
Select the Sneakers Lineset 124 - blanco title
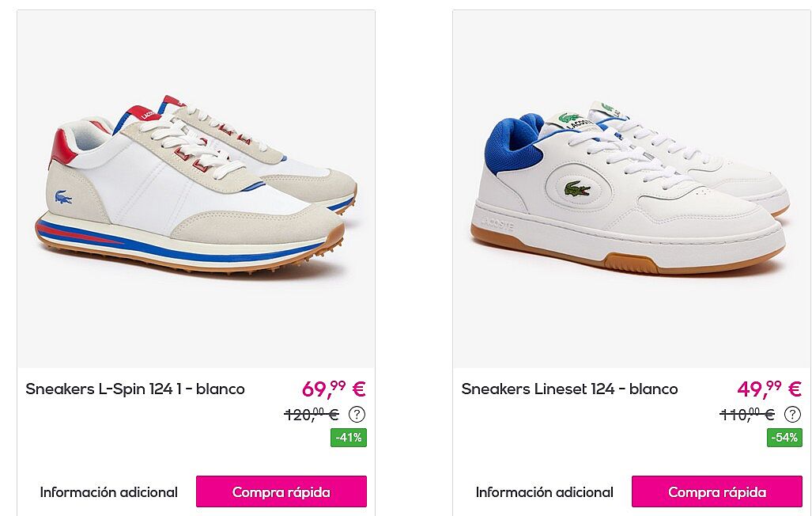[x=569, y=389]
